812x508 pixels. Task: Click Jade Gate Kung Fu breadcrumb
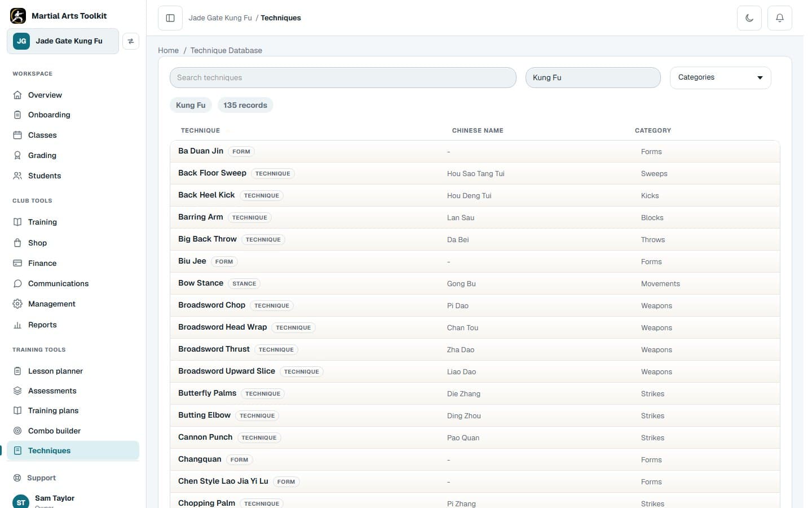(220, 18)
